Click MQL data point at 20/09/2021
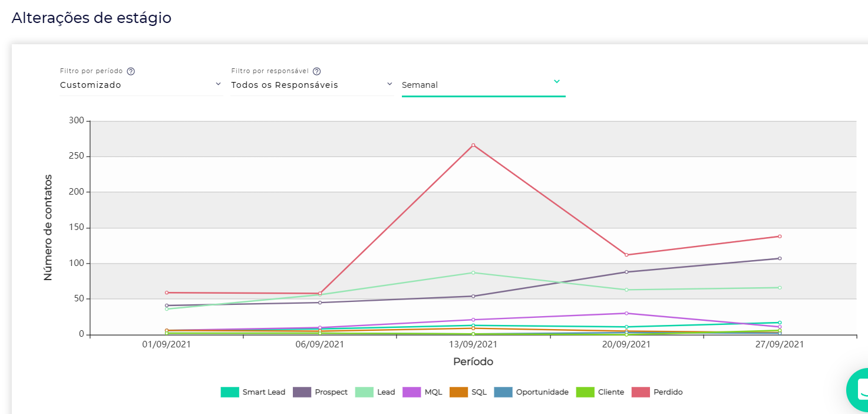 click(x=626, y=313)
